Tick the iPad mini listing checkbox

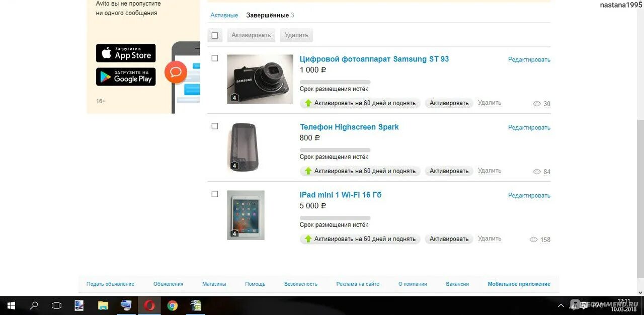coord(215,194)
